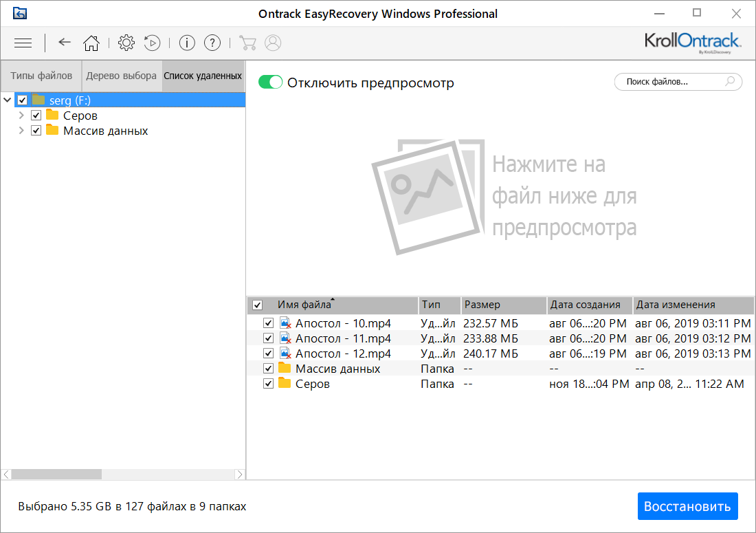Open settings gear icon

[126, 43]
